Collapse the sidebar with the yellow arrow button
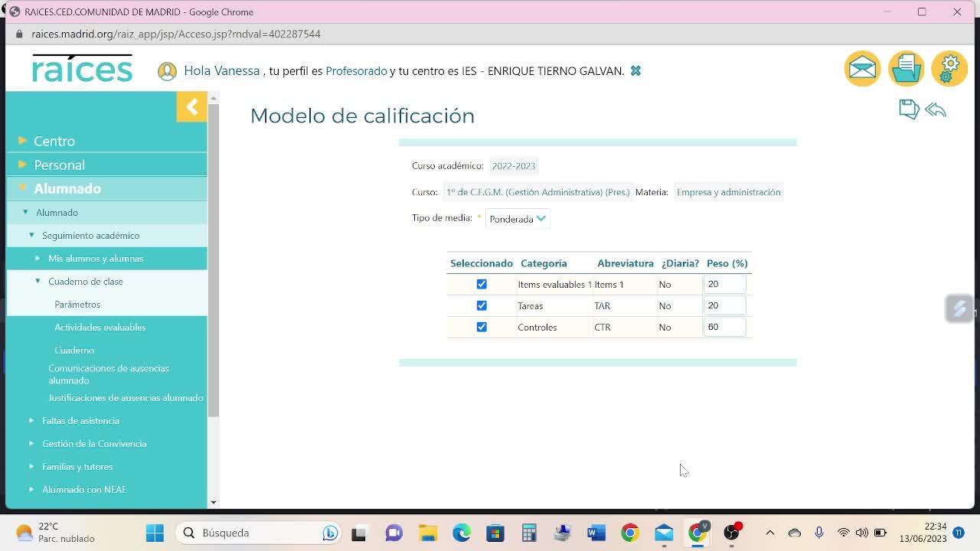Image resolution: width=980 pixels, height=551 pixels. [x=191, y=106]
